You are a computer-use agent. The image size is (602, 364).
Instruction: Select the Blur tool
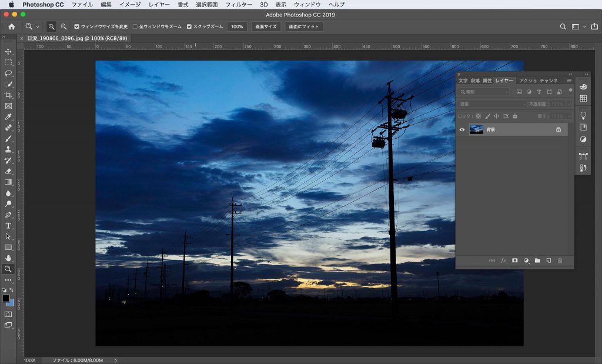pyautogui.click(x=8, y=193)
